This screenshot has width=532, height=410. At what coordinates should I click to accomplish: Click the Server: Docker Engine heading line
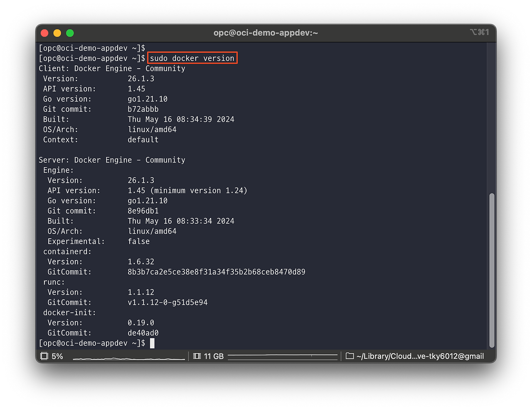click(112, 160)
